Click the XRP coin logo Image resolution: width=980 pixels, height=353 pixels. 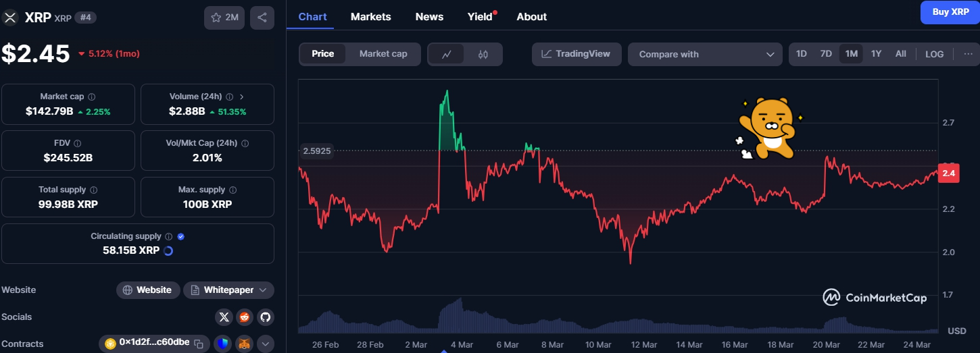[10, 18]
